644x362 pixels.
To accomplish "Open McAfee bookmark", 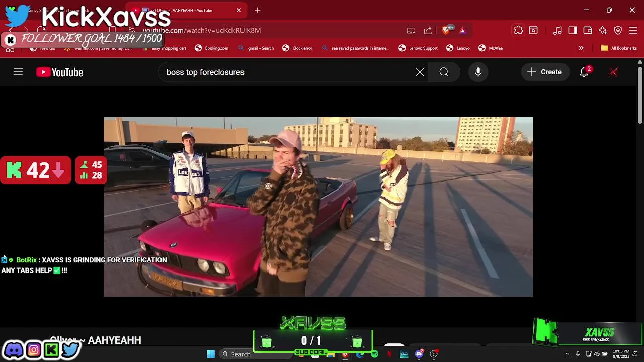I will (491, 48).
